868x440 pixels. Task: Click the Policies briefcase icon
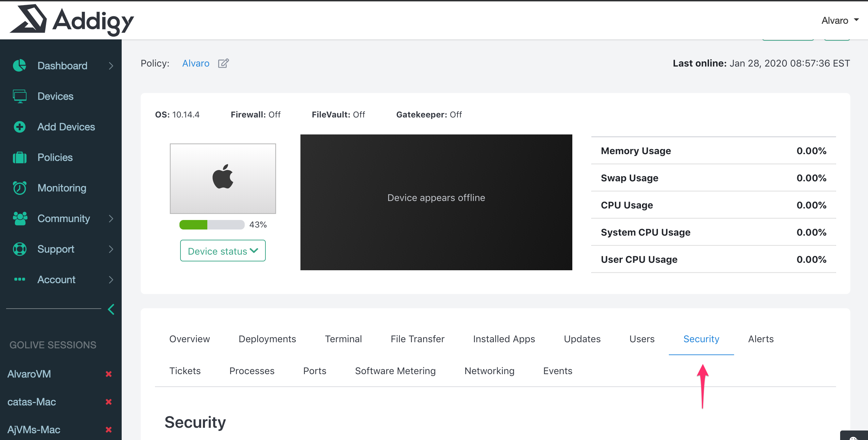pyautogui.click(x=19, y=158)
